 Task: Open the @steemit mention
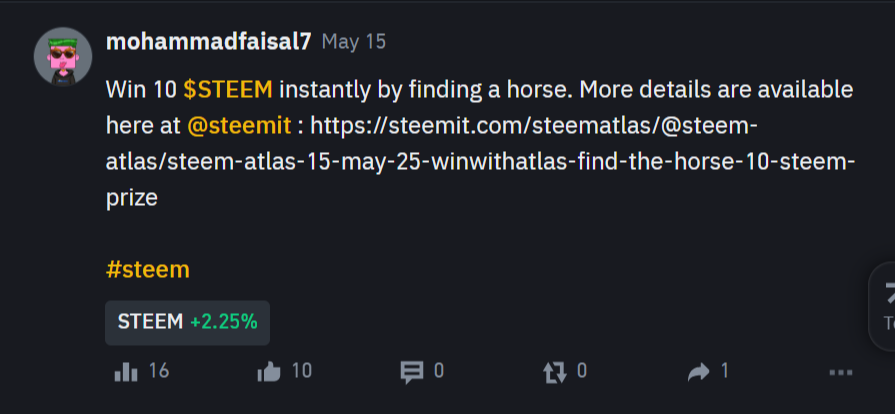click(x=239, y=126)
